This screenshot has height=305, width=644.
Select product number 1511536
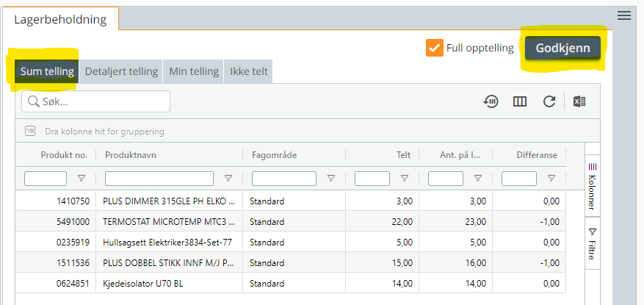73,263
